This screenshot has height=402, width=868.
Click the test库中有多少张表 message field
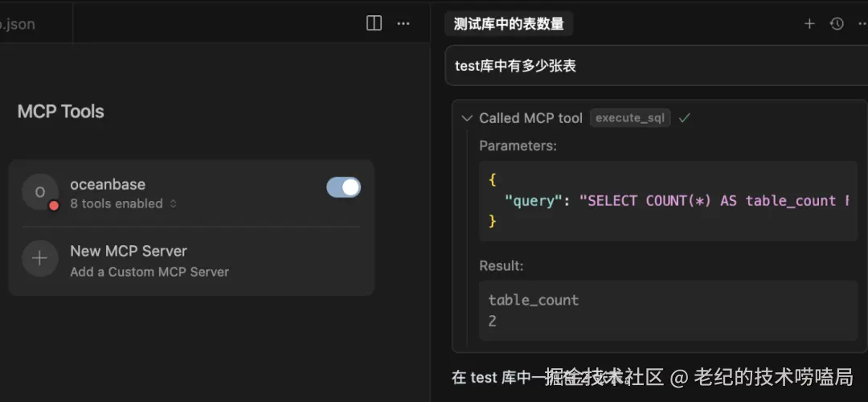tap(656, 66)
